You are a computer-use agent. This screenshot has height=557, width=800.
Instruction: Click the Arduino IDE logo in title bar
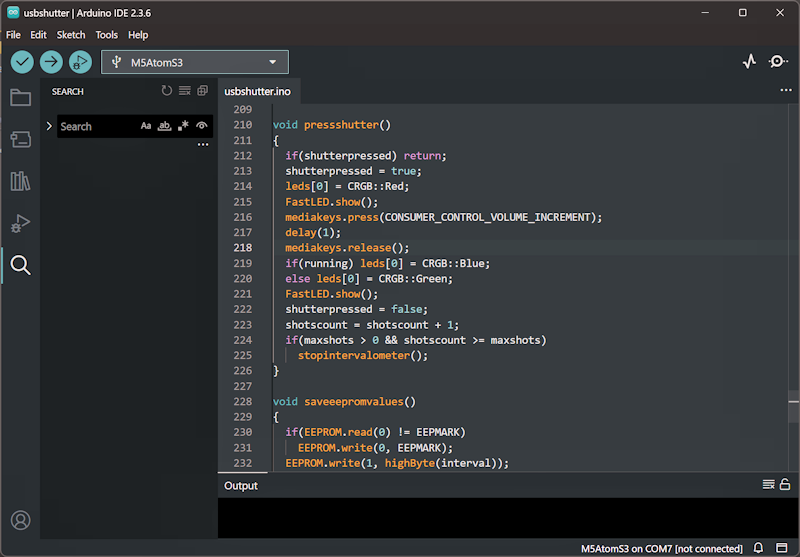tap(13, 13)
